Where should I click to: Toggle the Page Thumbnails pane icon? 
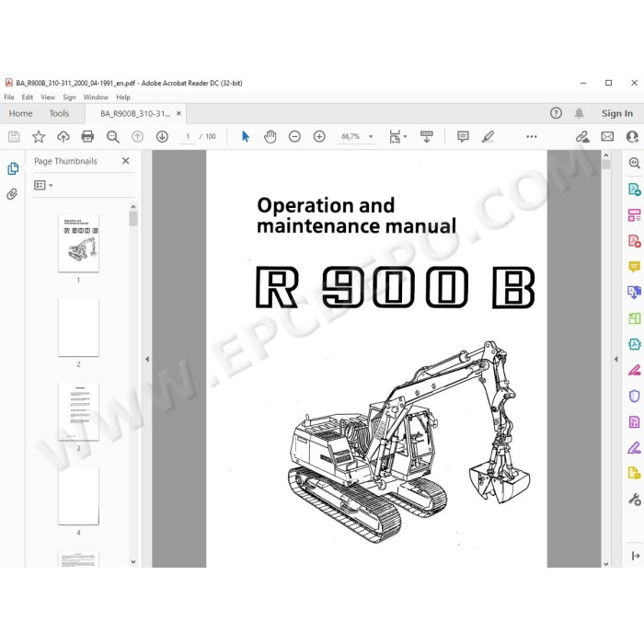13,168
